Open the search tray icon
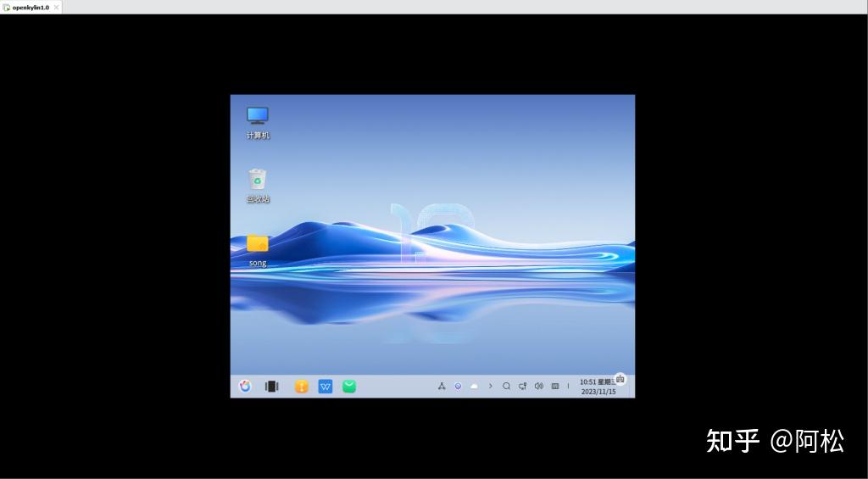The width and height of the screenshot is (868, 479). (x=506, y=387)
